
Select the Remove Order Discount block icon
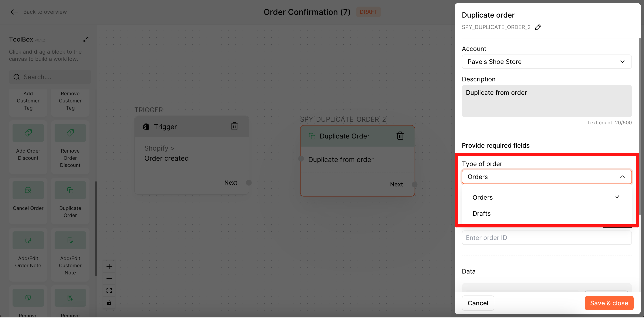click(70, 133)
